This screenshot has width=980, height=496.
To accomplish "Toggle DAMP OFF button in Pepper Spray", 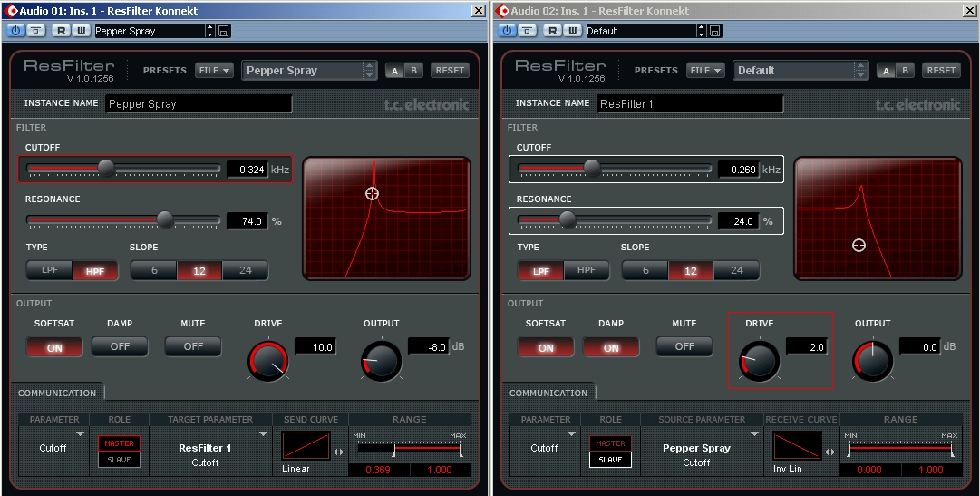I will tap(120, 346).
